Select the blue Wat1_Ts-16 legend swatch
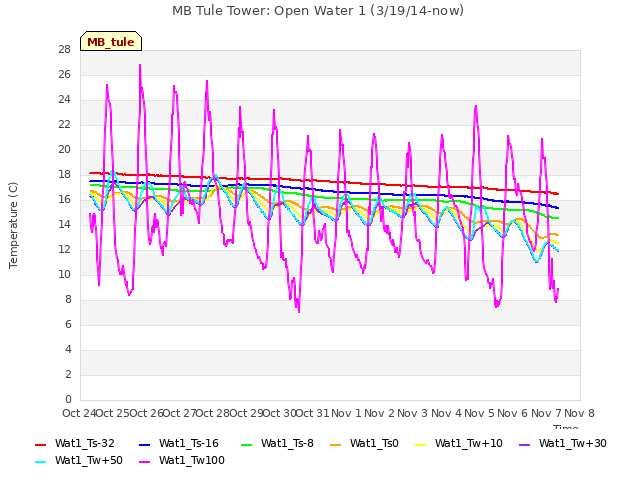 tap(145, 444)
